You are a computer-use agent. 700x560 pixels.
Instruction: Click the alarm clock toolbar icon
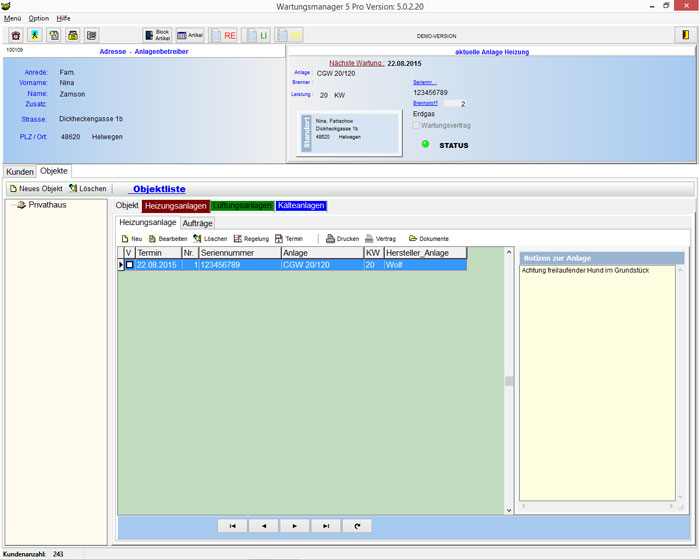16,35
